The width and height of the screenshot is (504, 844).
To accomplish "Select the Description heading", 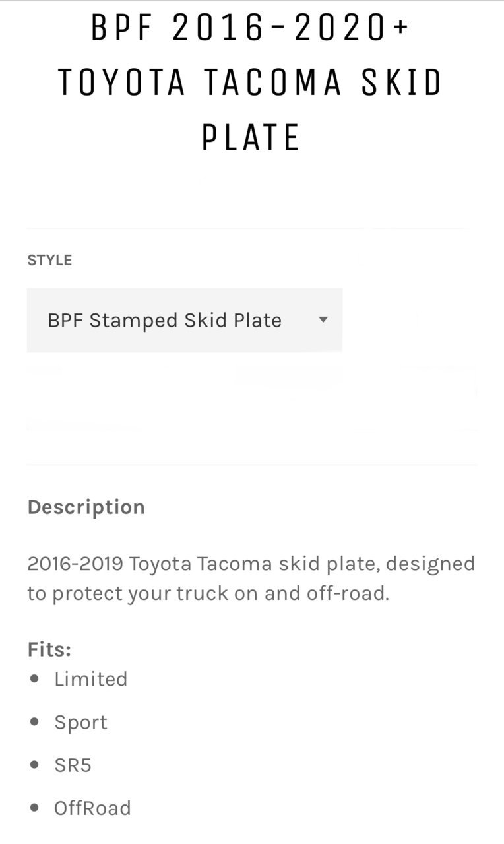I will tap(86, 507).
